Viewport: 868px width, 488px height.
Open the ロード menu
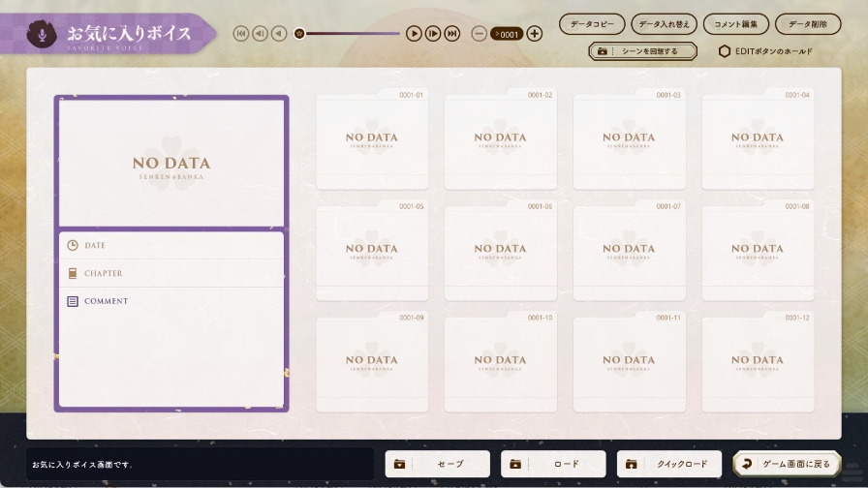pos(553,464)
